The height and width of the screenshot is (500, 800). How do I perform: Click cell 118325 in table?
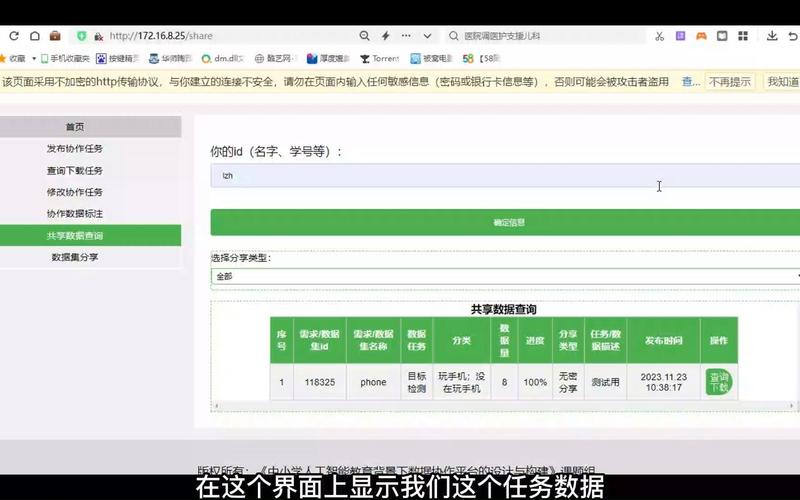320,382
